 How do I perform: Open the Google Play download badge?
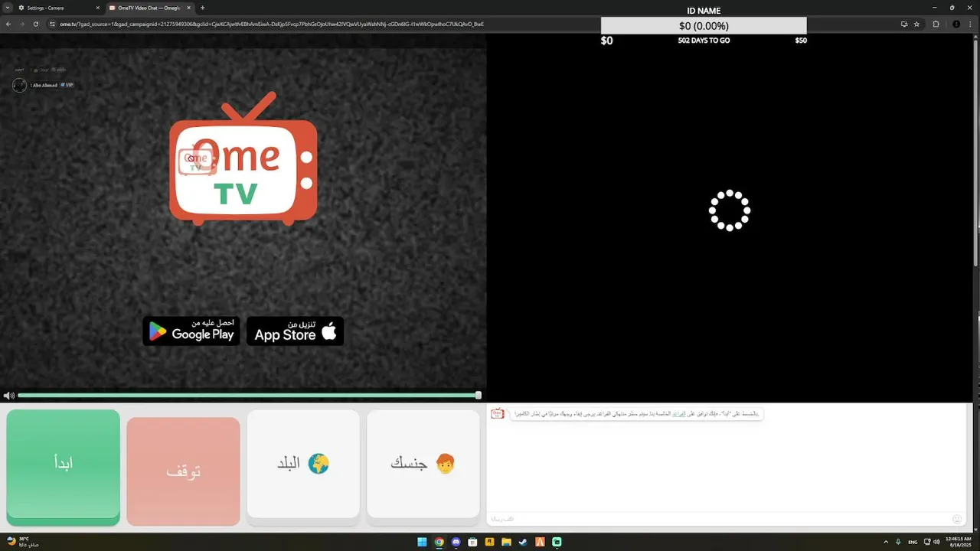point(191,331)
